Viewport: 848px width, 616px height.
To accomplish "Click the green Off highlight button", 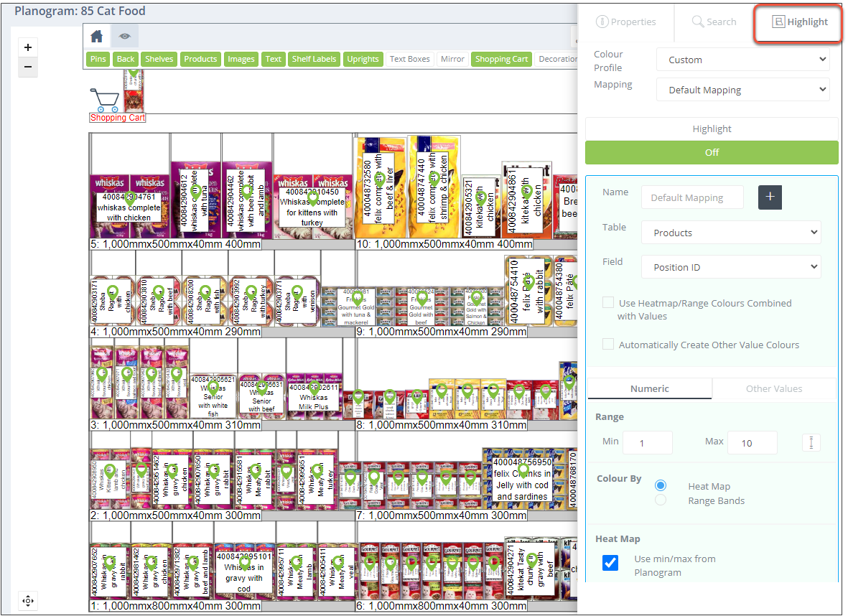I will 712,152.
